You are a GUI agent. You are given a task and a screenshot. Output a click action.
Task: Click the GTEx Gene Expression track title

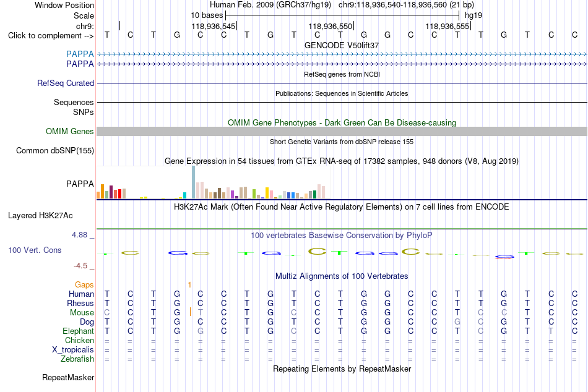[x=342, y=161]
